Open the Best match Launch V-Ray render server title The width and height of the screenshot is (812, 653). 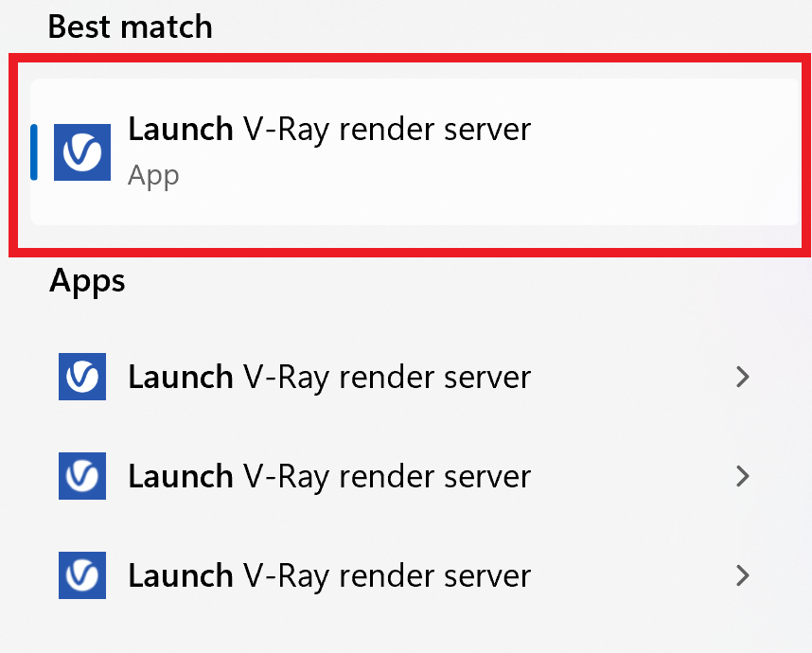tap(329, 130)
